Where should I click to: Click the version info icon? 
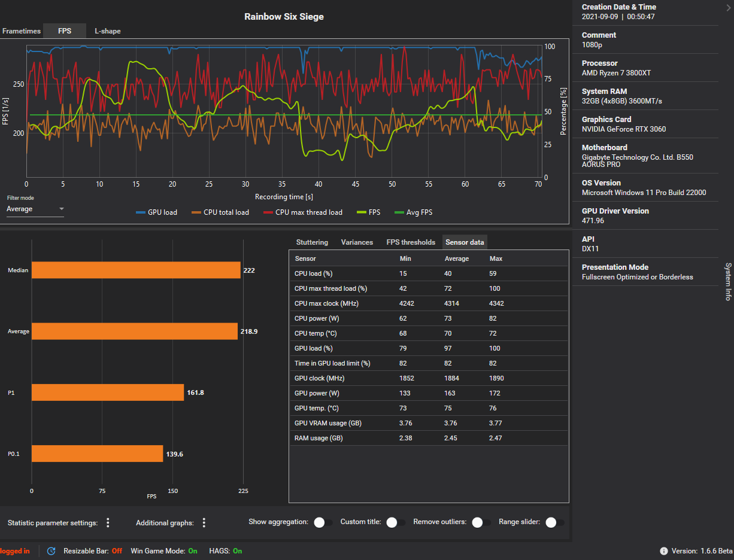click(x=664, y=551)
